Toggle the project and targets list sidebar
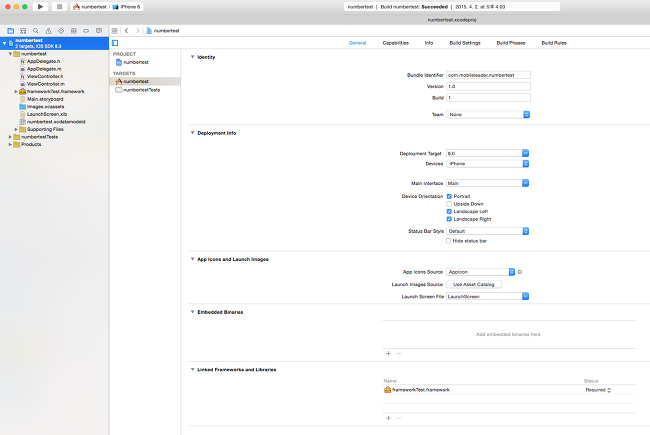 point(115,43)
